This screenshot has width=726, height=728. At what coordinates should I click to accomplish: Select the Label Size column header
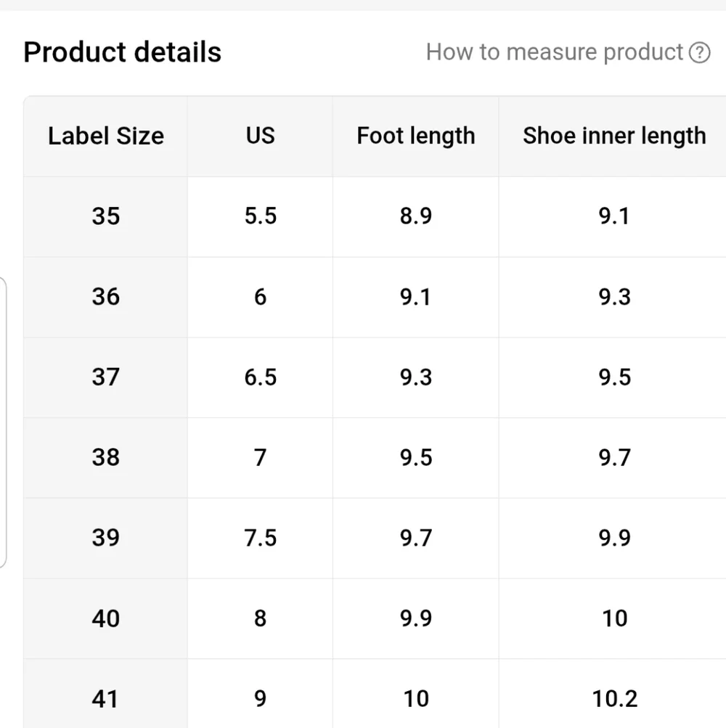106,136
